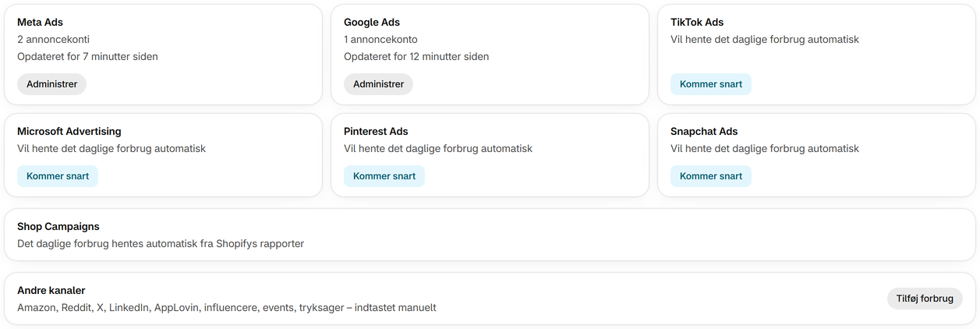Click Kommer snart badge in Microsoft Advertising
Screen dimensions: 980x329
(x=58, y=176)
